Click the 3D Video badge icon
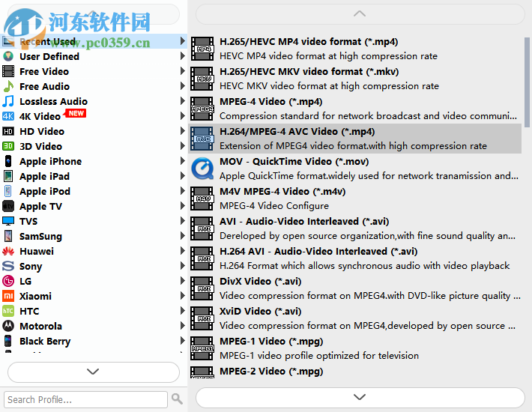Screen dimensions: 532x412 [8, 146]
